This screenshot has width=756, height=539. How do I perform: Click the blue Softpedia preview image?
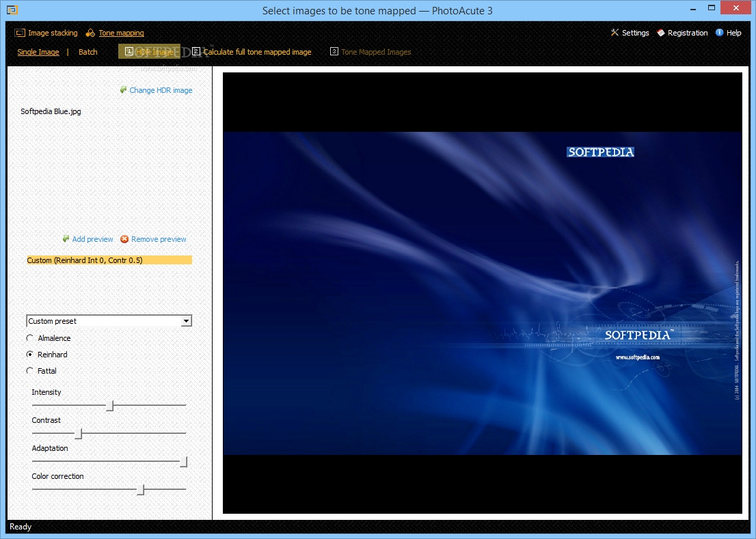pos(482,293)
